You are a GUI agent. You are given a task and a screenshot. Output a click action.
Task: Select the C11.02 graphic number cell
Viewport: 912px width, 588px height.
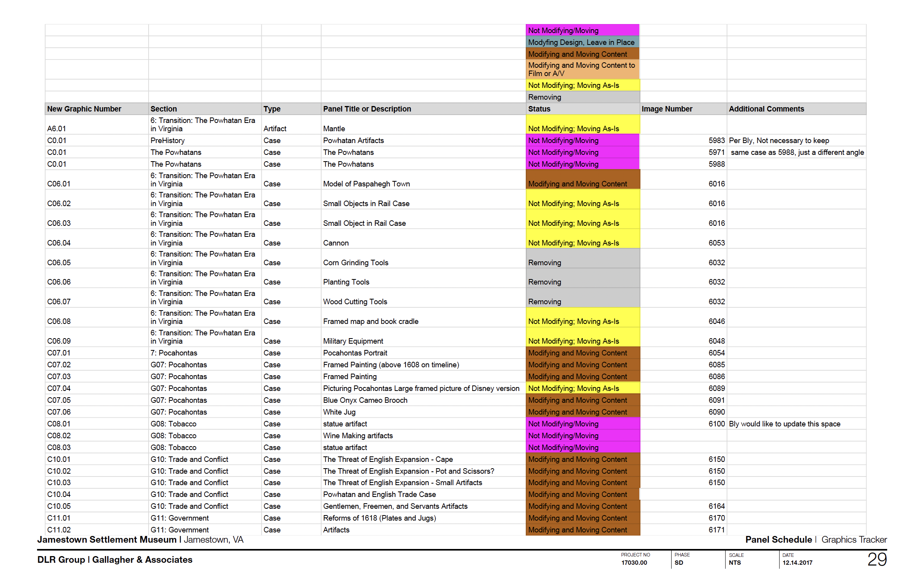pos(59,530)
